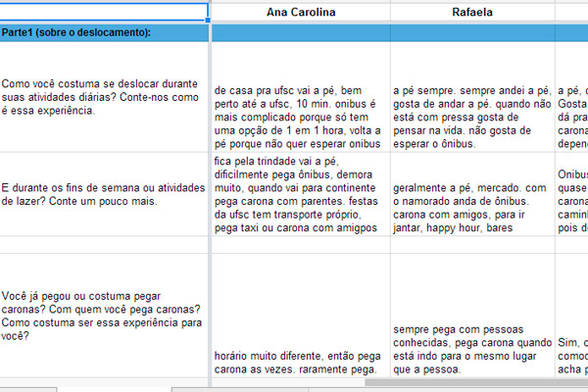
Task: Select question cell 'Como você costuma se deslocar'
Action: (x=104, y=97)
